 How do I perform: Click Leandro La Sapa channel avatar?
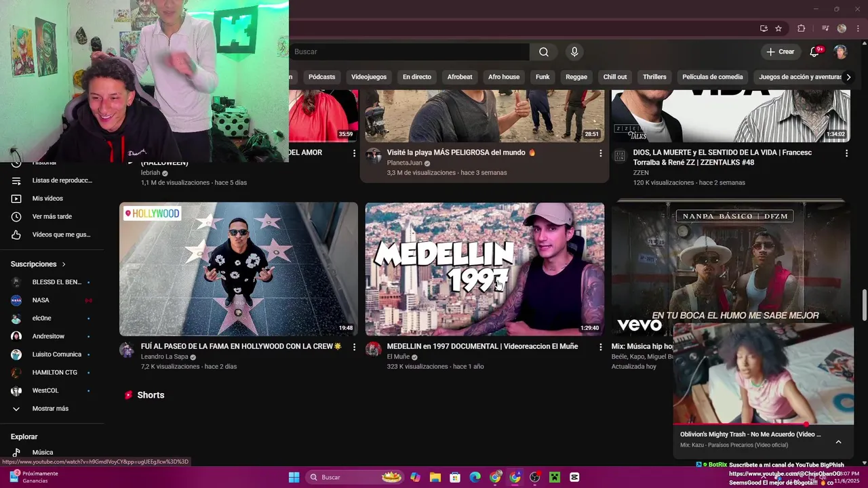(127, 350)
